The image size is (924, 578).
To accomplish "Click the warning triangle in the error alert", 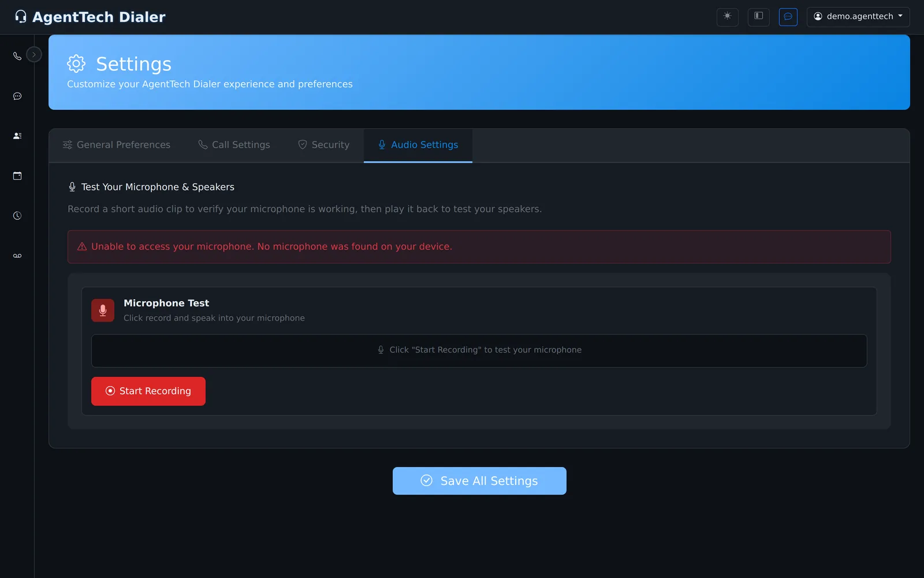I will pos(82,247).
